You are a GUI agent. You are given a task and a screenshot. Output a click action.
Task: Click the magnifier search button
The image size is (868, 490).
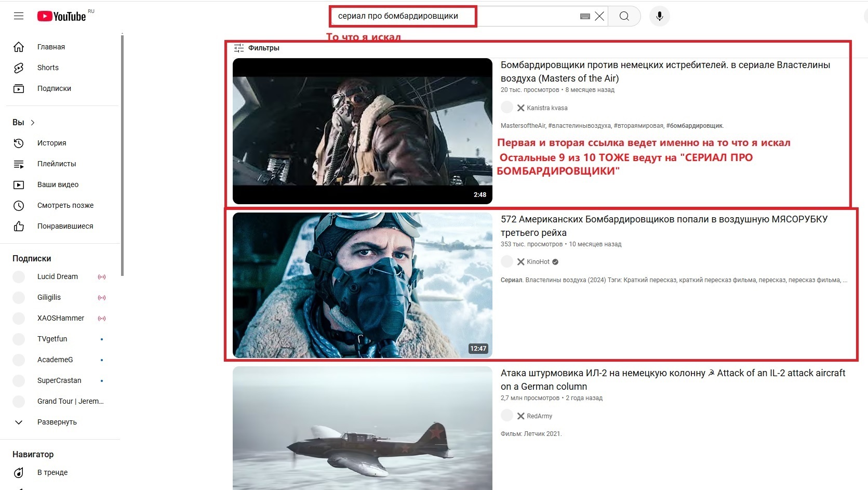coord(624,16)
